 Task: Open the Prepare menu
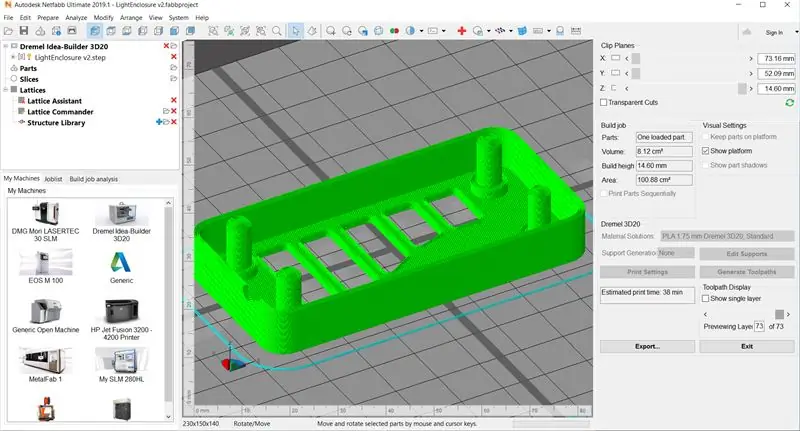point(48,17)
